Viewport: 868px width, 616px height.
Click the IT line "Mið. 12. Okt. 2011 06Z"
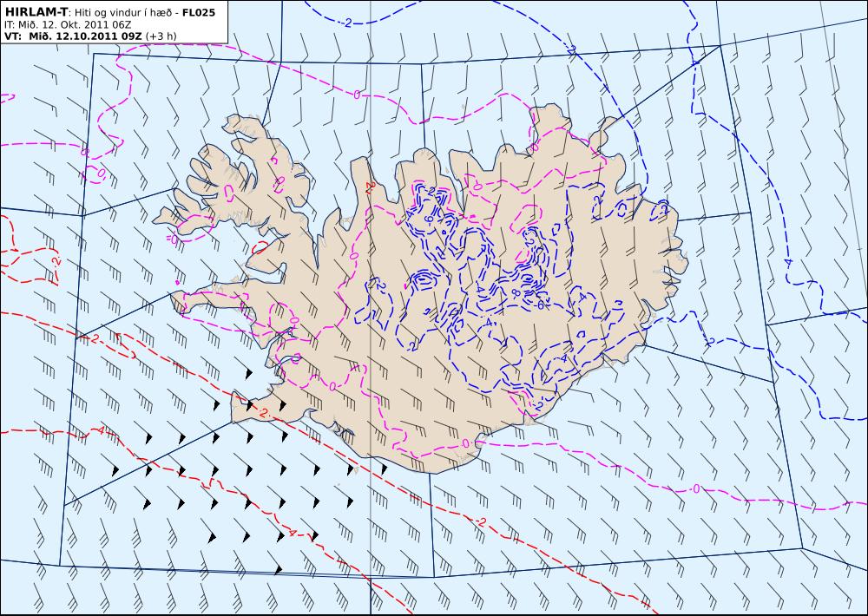click(75, 25)
